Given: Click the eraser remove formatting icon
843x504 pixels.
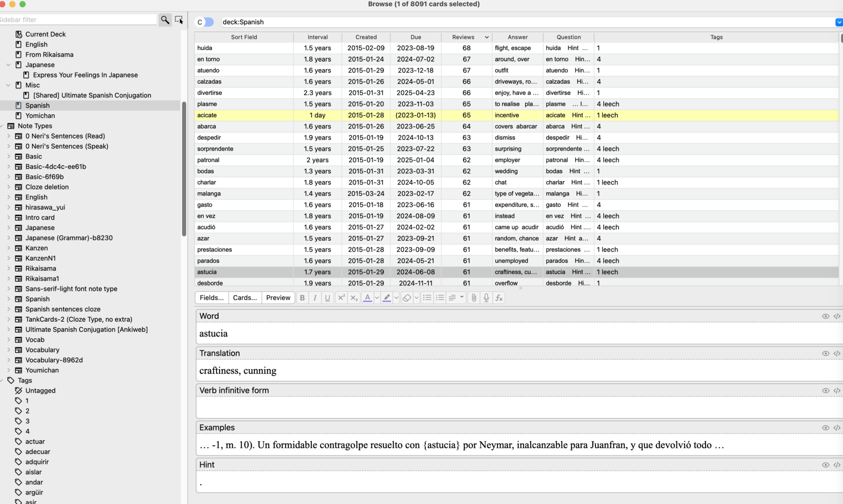Looking at the screenshot, I should click(407, 298).
